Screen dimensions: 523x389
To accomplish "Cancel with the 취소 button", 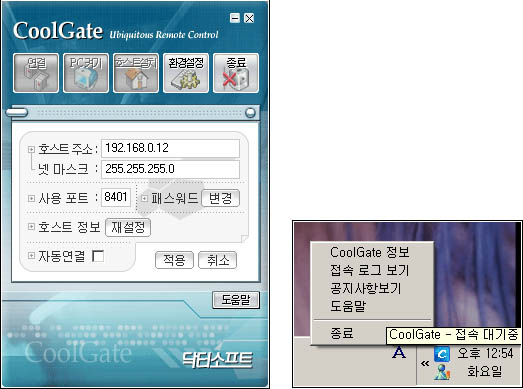I will click(217, 260).
